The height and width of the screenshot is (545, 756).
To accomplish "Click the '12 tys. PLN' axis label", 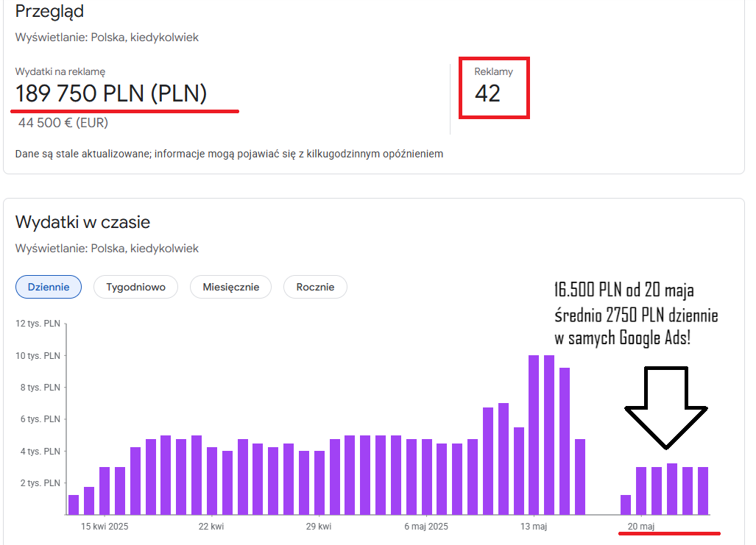I will [x=38, y=324].
